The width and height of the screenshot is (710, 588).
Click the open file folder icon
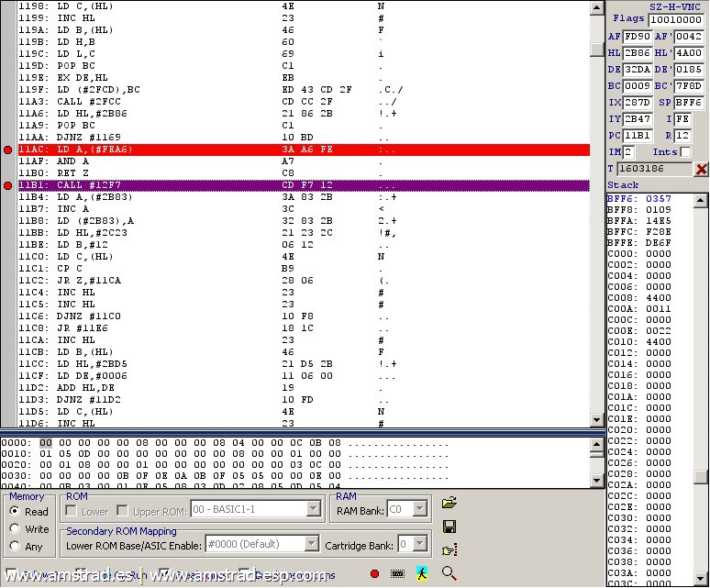pos(449,503)
